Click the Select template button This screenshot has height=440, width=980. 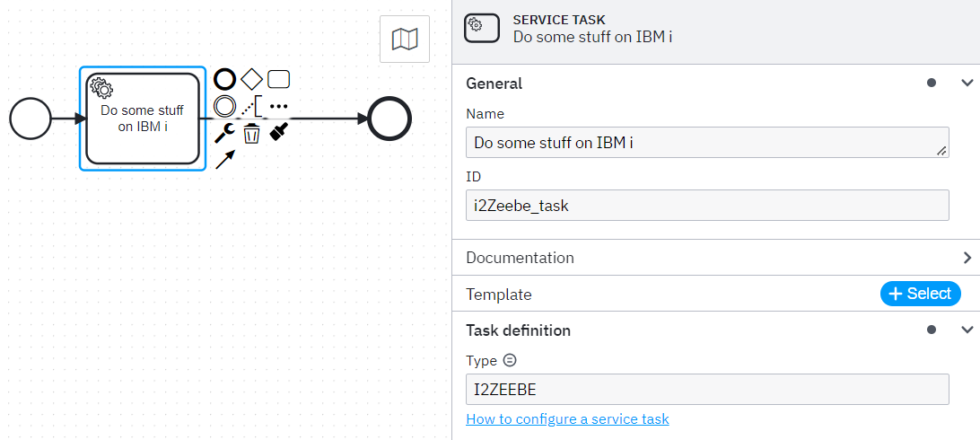tap(920, 294)
